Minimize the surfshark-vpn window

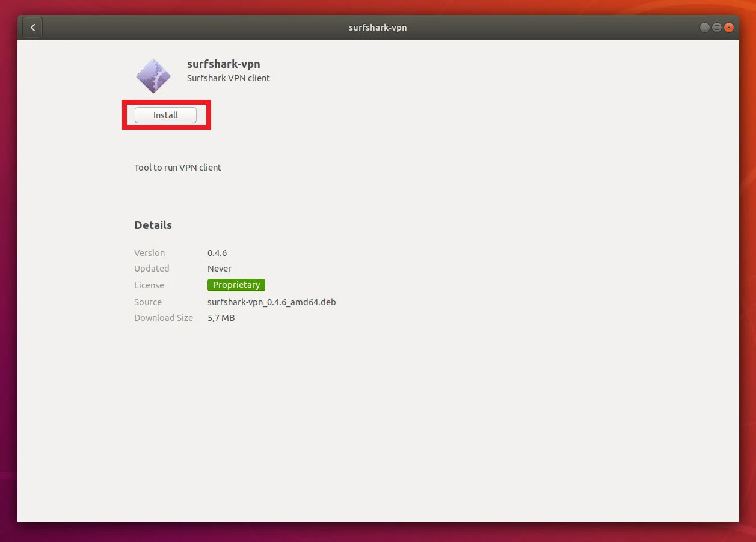[x=704, y=28]
